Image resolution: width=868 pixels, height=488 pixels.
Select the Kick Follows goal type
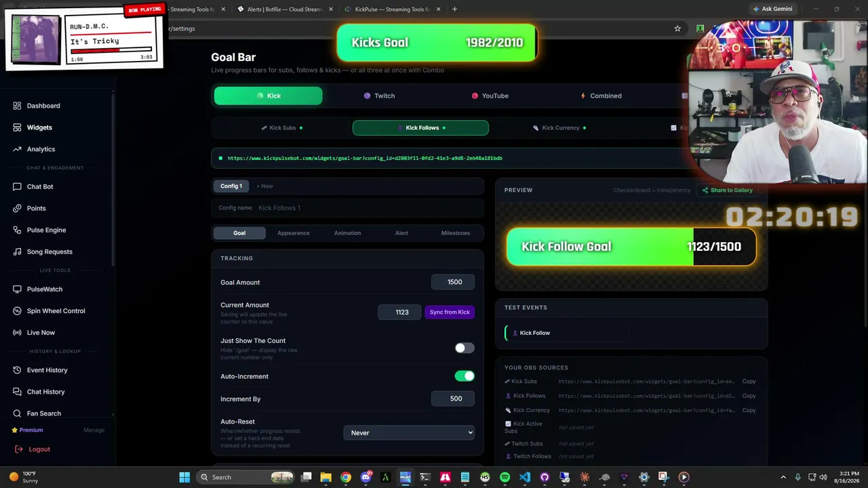pyautogui.click(x=420, y=127)
